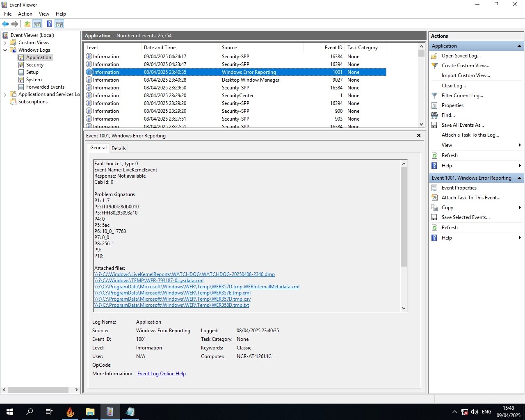This screenshot has height=420, width=525.
Task: Open the Help menu in menu bar
Action: 61,14
